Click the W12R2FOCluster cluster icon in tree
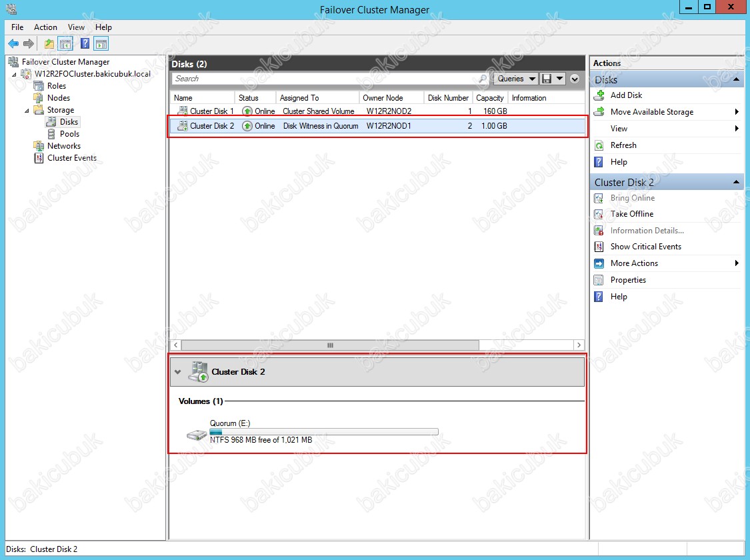The image size is (750, 560). tap(26, 73)
